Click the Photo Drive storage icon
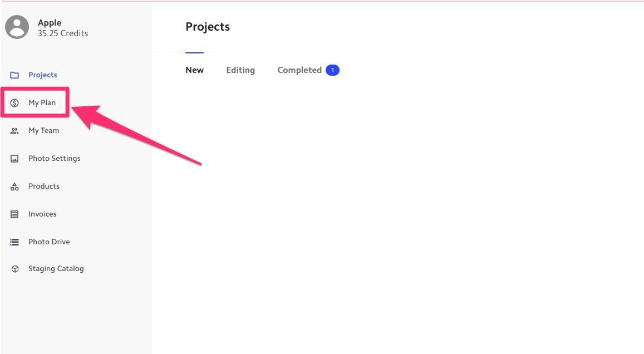This screenshot has width=644, height=354. (14, 242)
